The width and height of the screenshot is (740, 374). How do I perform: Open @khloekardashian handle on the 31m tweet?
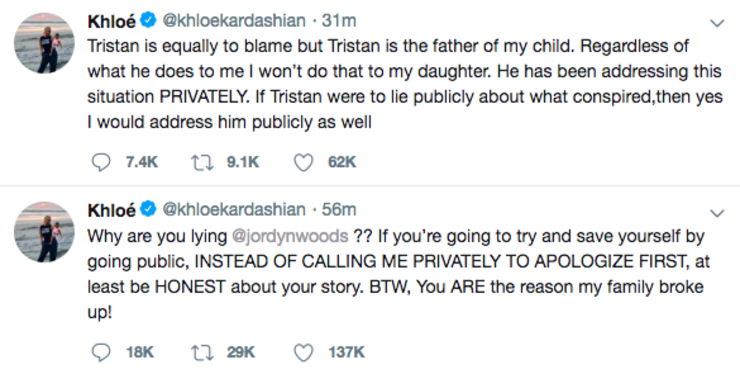pyautogui.click(x=234, y=20)
